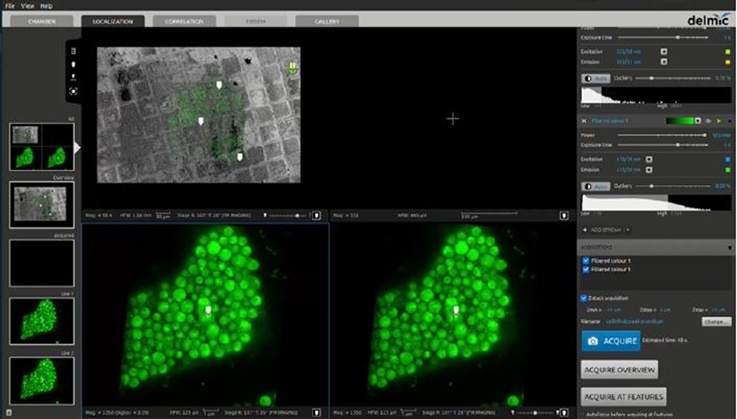The image size is (737, 419).
Task: Click the status bar end icon of bottom-left viewport
Action: (x=316, y=412)
